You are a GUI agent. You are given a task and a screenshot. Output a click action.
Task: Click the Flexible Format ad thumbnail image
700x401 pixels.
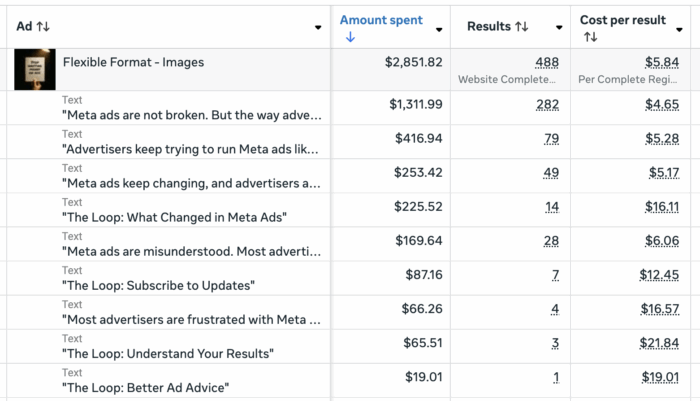click(32, 69)
